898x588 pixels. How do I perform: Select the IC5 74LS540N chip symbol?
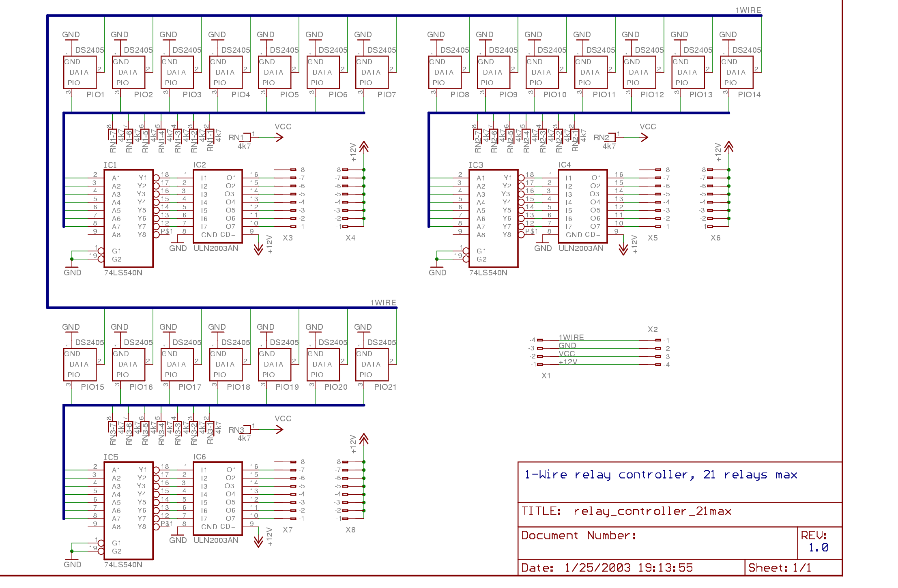pyautogui.click(x=129, y=511)
